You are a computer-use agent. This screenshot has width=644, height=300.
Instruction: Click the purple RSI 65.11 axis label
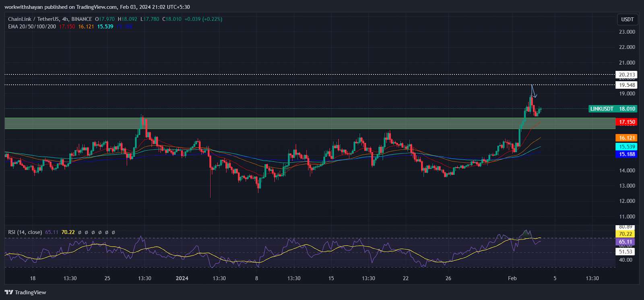[625, 242]
